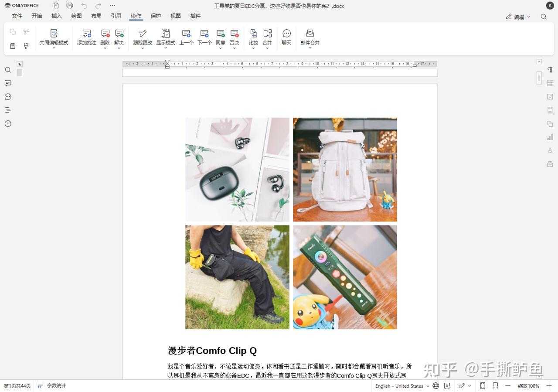Show the comments panel in the left sidebar
558x392 pixels.
[x=8, y=83]
